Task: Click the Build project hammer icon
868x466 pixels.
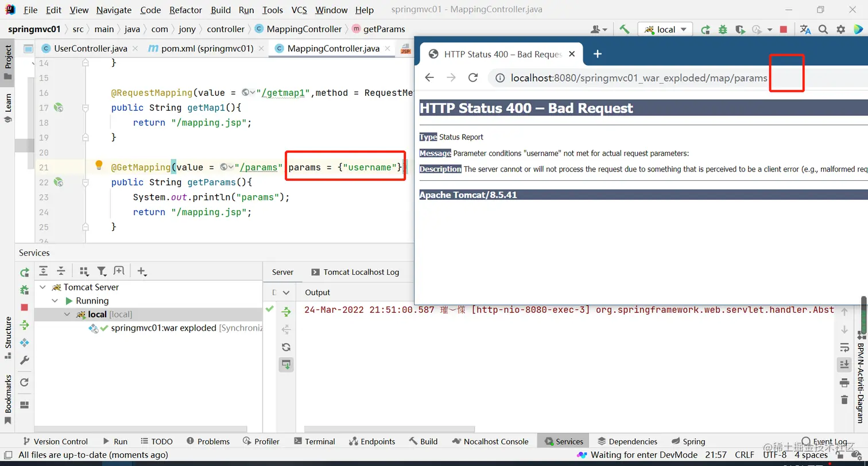Action: (625, 29)
